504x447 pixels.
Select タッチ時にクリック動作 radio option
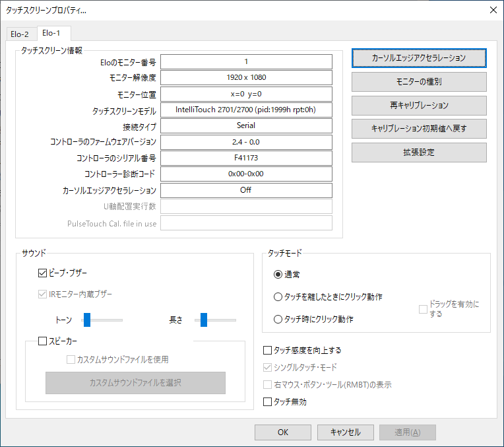pyautogui.click(x=278, y=320)
